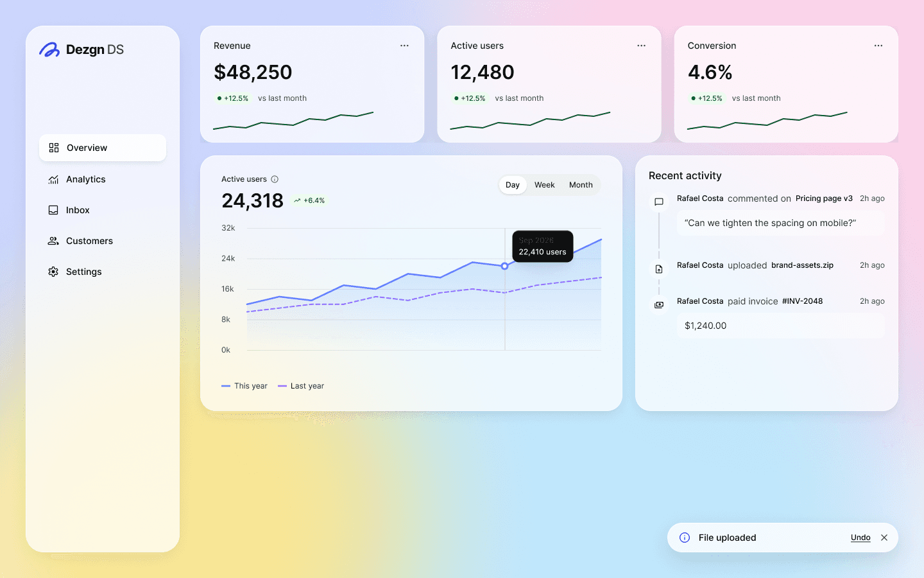Switch the chart to Week view
Viewport: 924px width, 578px height.
click(545, 185)
